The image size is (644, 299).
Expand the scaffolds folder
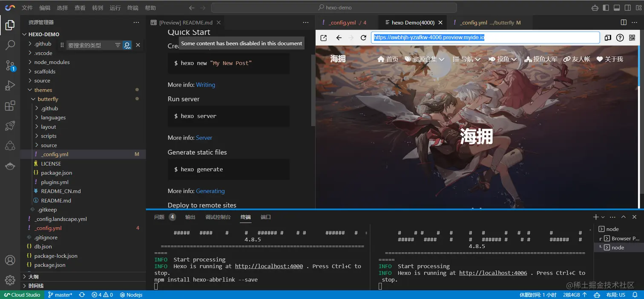(45, 72)
